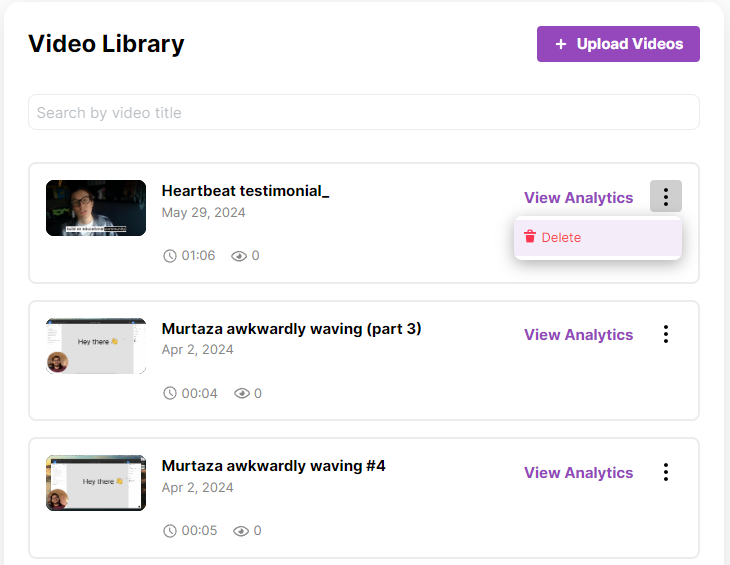Click the red trash can icon

[530, 236]
